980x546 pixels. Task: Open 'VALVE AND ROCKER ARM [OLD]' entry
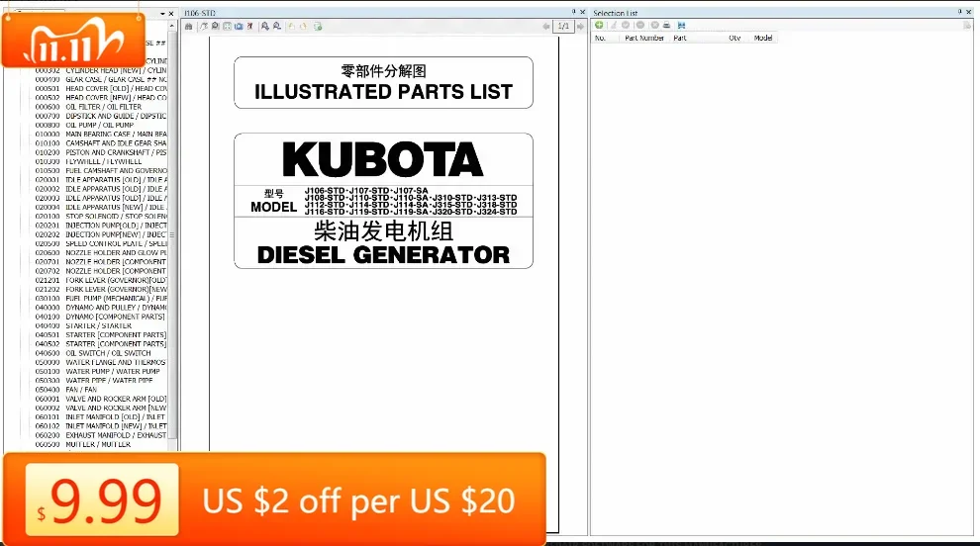click(101, 399)
